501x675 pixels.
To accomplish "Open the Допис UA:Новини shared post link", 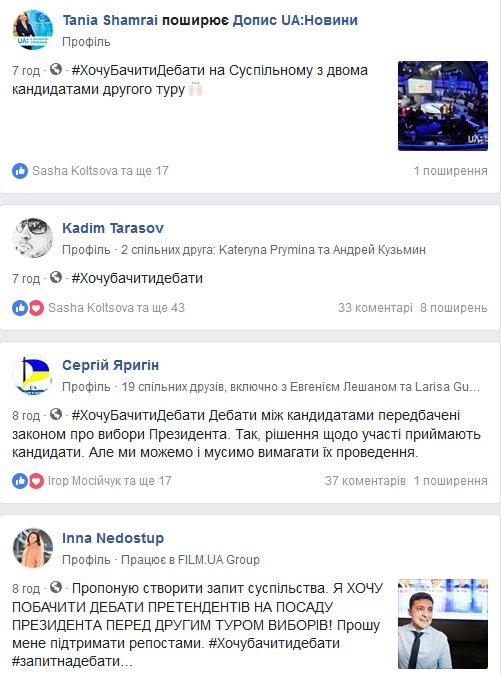I will click(295, 20).
